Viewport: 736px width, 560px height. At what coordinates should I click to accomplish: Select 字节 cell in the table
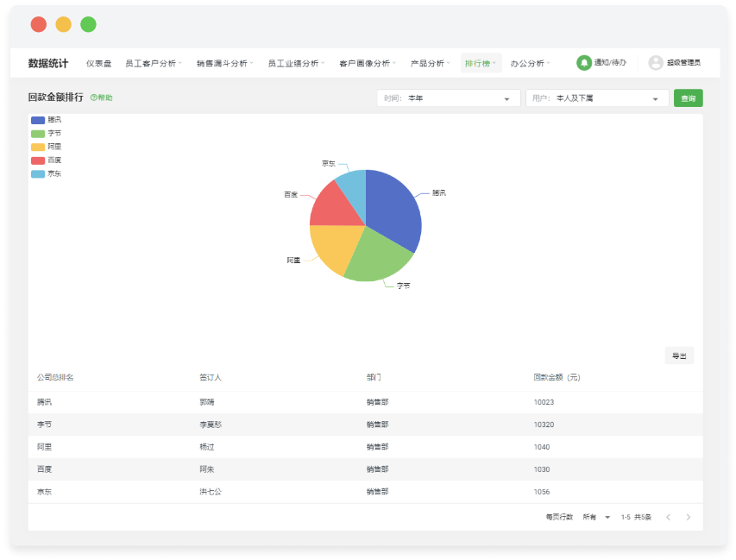point(45,425)
